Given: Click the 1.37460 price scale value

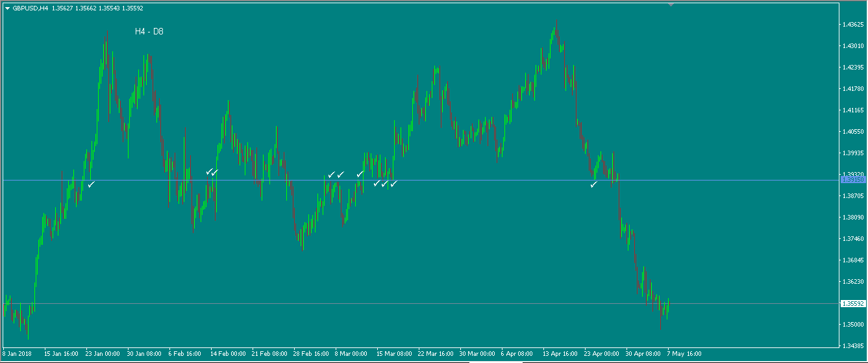Looking at the screenshot, I should (x=852, y=239).
